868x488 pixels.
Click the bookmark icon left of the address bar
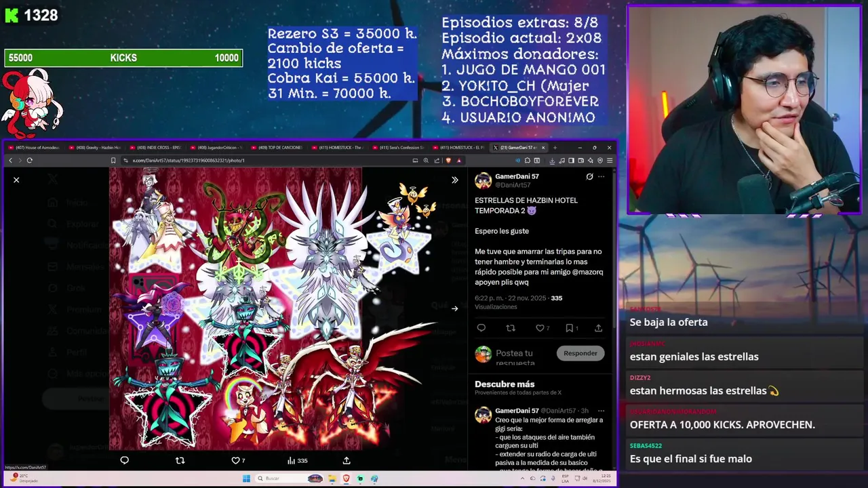coord(113,161)
